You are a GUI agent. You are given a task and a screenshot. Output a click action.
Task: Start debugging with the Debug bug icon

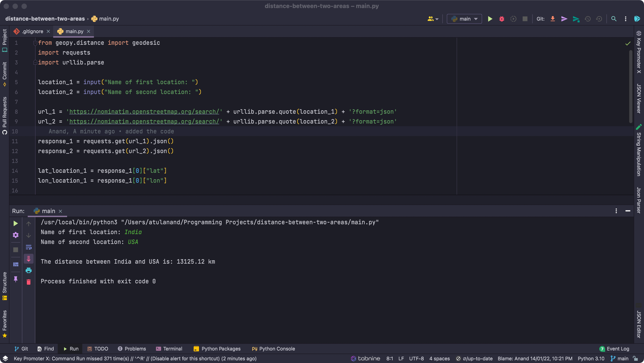tap(502, 19)
